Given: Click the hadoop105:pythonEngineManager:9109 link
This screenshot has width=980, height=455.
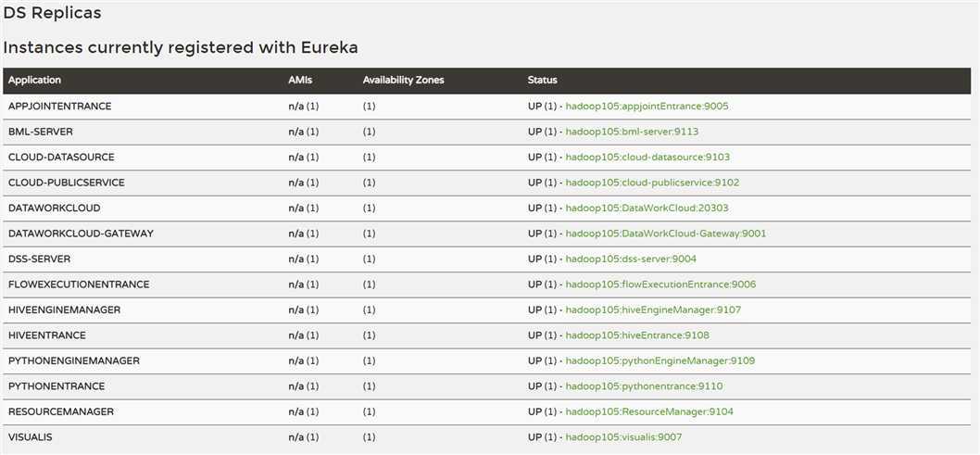Looking at the screenshot, I should point(660,360).
